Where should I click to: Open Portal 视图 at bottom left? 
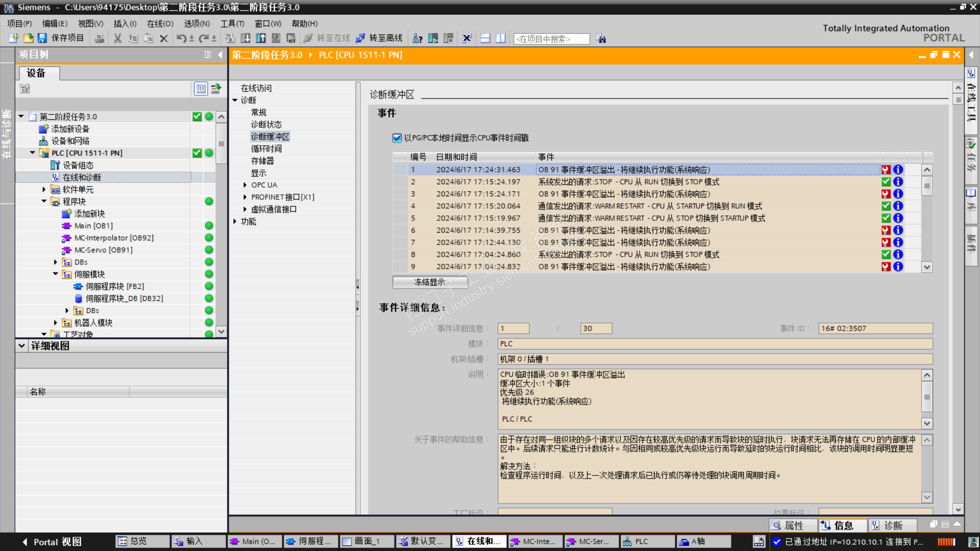[51, 542]
